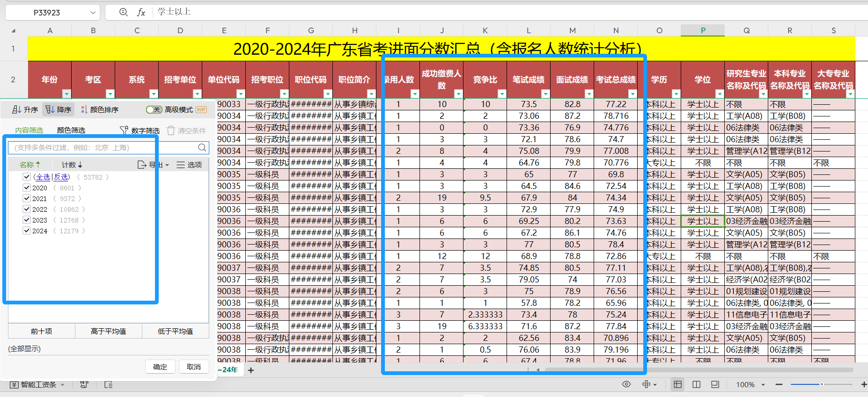The width and height of the screenshot is (868, 397).
Task: Click the zoom magnifier icon beside the formula bar
Action: pos(123,12)
